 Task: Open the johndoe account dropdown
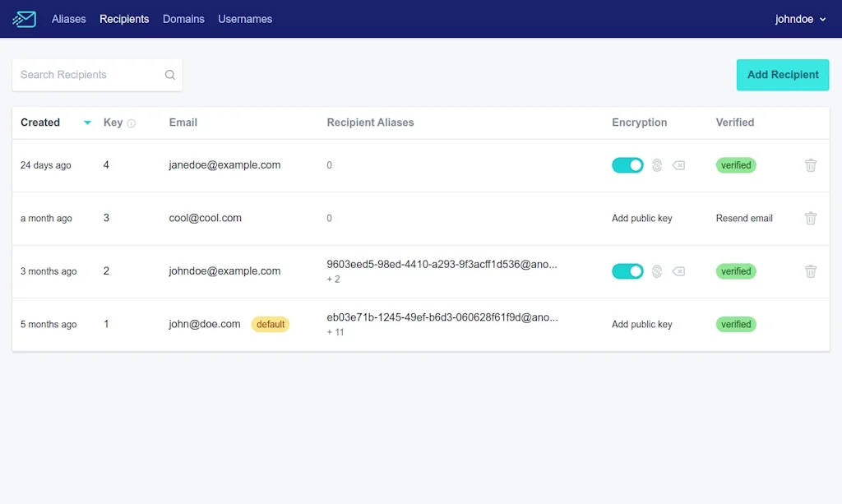(800, 19)
